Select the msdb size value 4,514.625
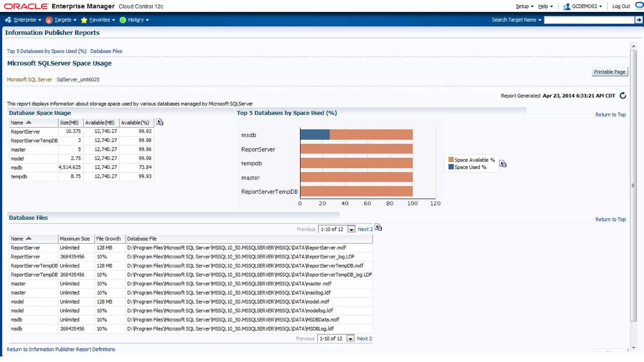This screenshot has height=362, width=644. pyautogui.click(x=69, y=167)
